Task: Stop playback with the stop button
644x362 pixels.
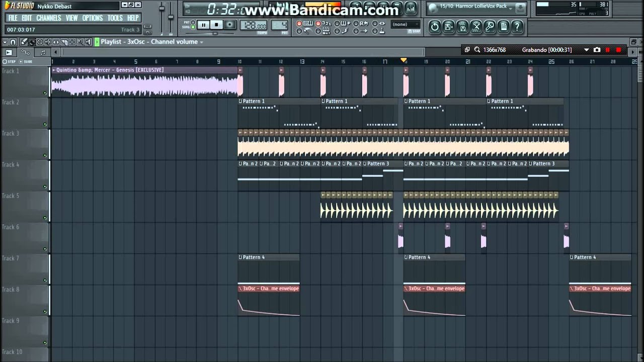Action: (x=216, y=25)
